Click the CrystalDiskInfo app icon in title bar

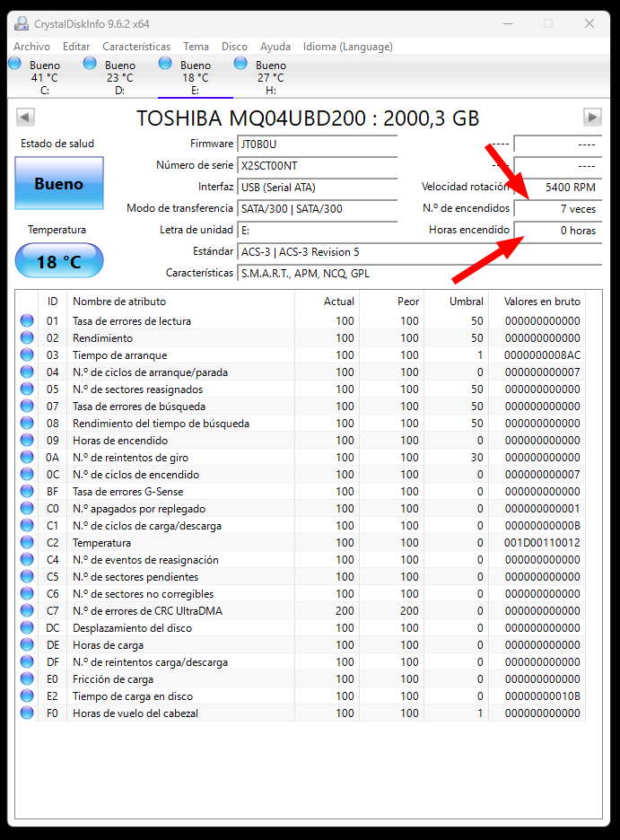click(22, 23)
